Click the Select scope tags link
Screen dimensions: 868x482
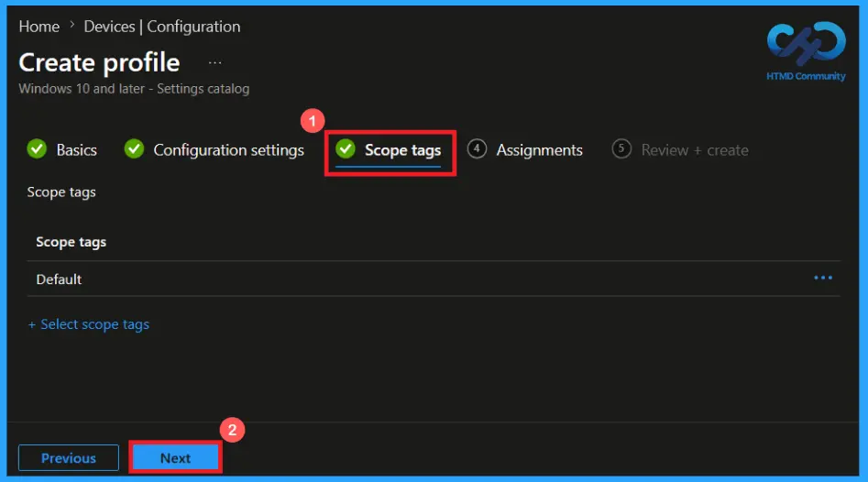pos(89,324)
